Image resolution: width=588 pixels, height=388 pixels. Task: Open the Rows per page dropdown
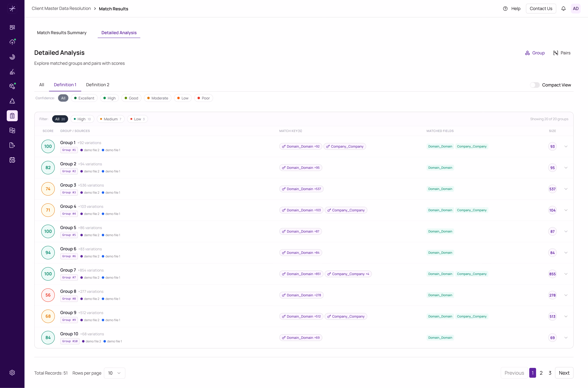point(114,373)
